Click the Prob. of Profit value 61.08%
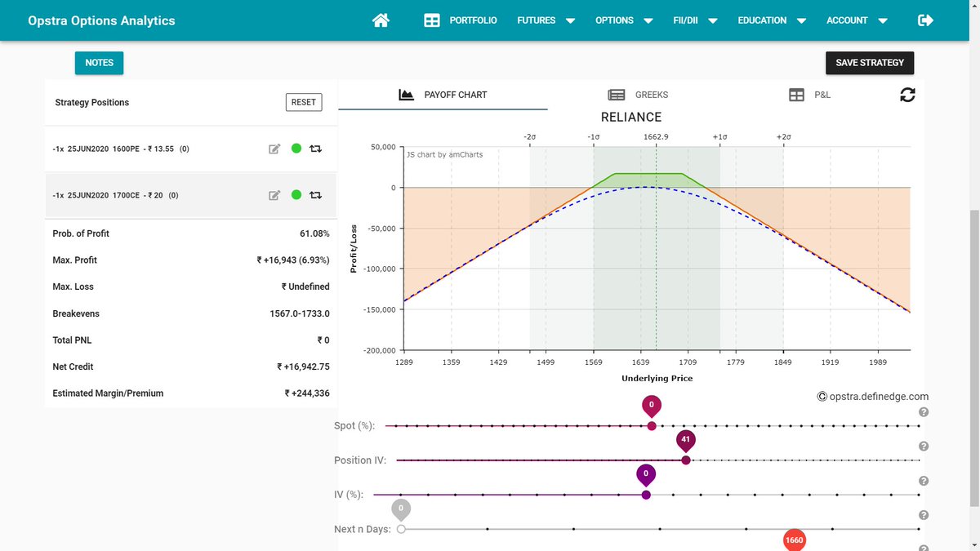The height and width of the screenshot is (551, 980). click(x=314, y=233)
